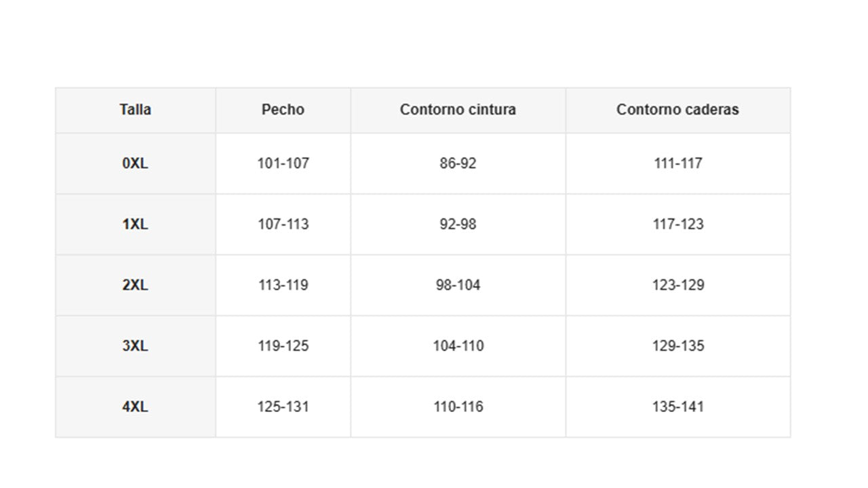
Task: Select the waist value 98-104
Action: point(458,285)
